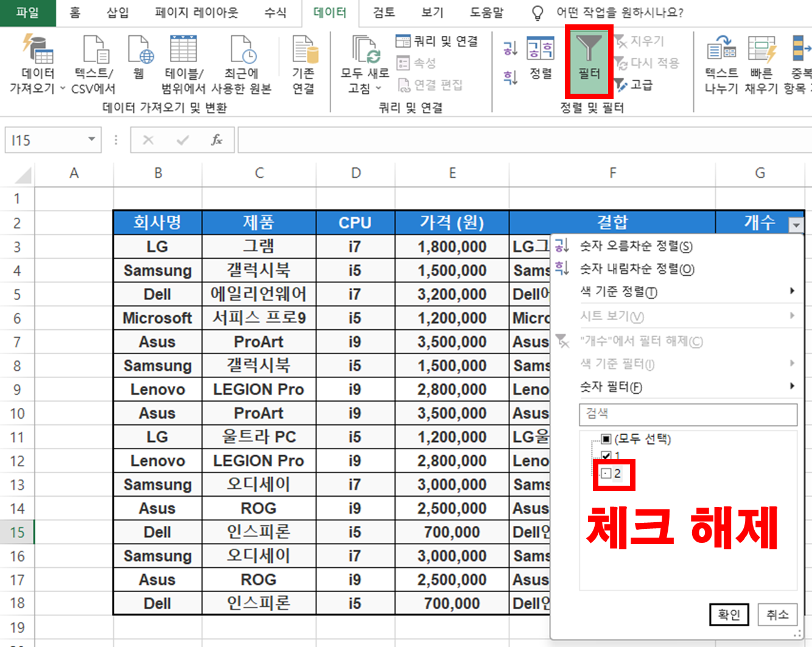
Task: Click the 어떤 작업을 원하시나요? search field
Action: tap(620, 13)
